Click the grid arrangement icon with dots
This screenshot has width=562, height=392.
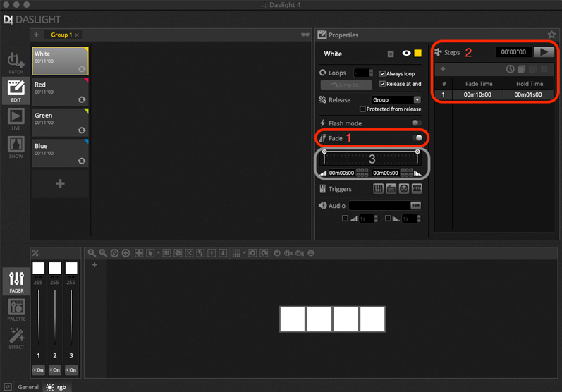click(x=236, y=253)
